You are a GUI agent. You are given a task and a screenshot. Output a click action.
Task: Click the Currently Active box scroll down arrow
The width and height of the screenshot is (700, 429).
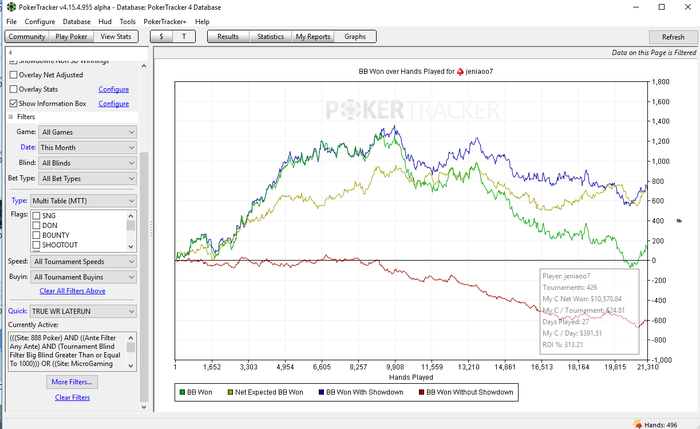pos(131,366)
